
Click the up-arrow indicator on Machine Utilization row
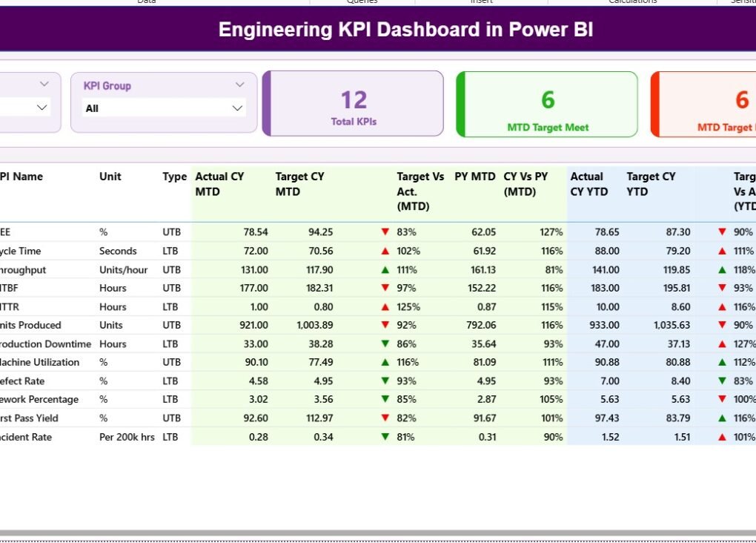[385, 362]
